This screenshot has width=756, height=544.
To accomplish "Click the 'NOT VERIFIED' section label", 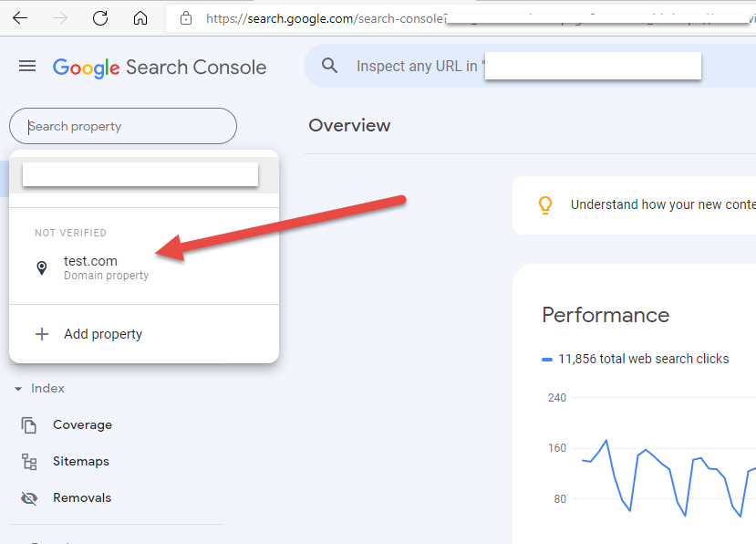I will pos(70,233).
